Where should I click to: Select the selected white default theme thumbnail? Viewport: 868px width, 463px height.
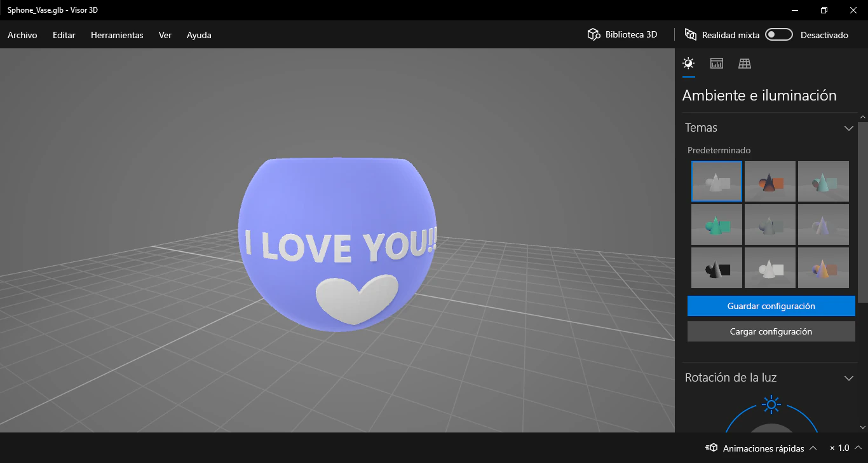[717, 181]
